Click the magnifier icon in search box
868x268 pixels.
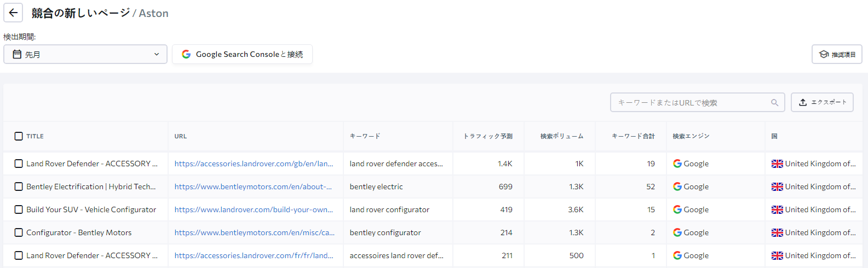tap(774, 102)
